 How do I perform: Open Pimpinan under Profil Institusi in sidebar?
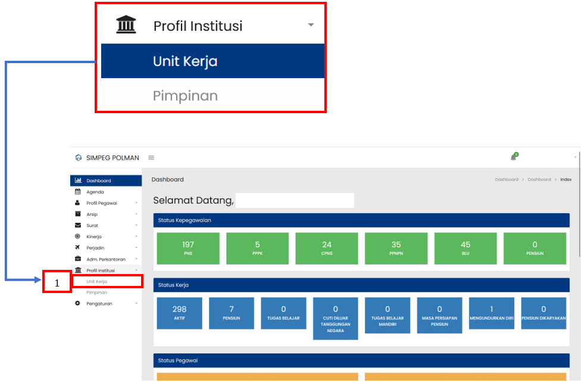coord(96,292)
